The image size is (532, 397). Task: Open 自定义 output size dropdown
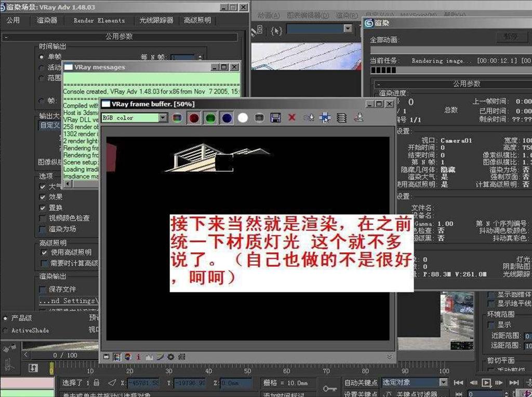(x=49, y=125)
